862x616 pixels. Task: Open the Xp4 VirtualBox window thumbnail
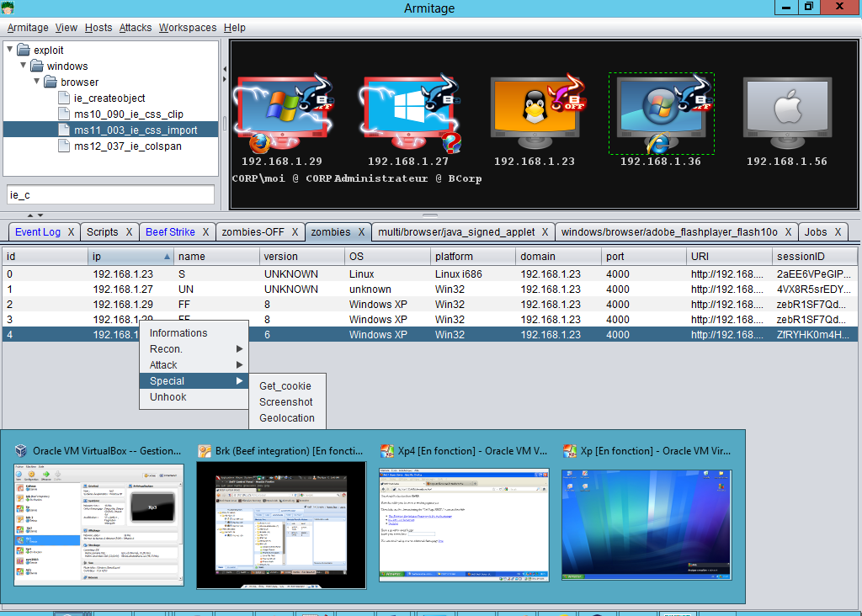[464, 525]
